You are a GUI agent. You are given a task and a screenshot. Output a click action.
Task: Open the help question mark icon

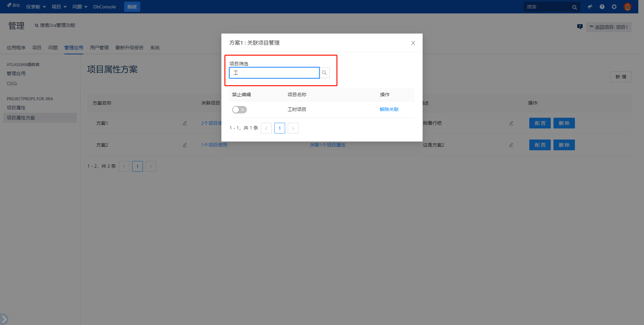click(602, 7)
